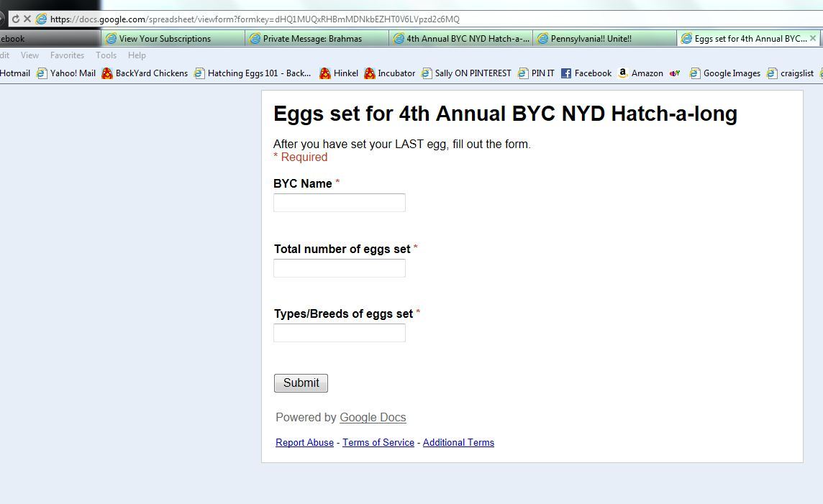Open the Favorites menu
Screen dimensions: 823x504
(67, 55)
